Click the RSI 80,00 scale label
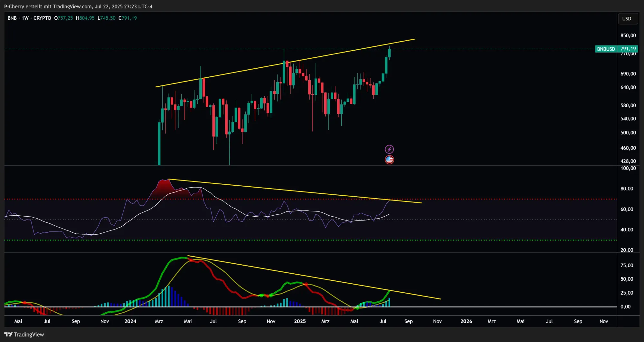The image size is (644, 342). click(627, 189)
